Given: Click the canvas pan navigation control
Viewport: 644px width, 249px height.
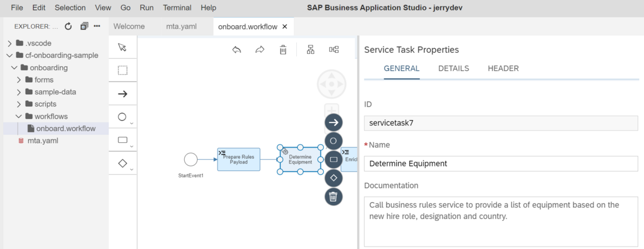Looking at the screenshot, I should click(x=331, y=84).
